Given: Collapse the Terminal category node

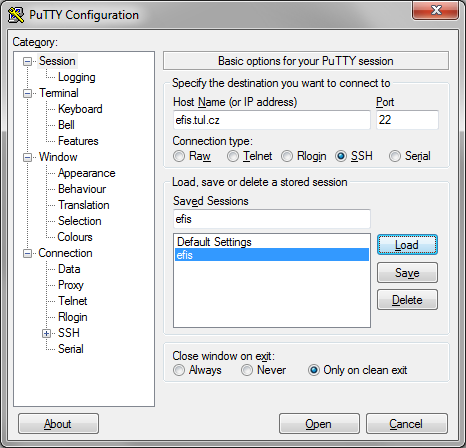Looking at the screenshot, I should click(27, 93).
